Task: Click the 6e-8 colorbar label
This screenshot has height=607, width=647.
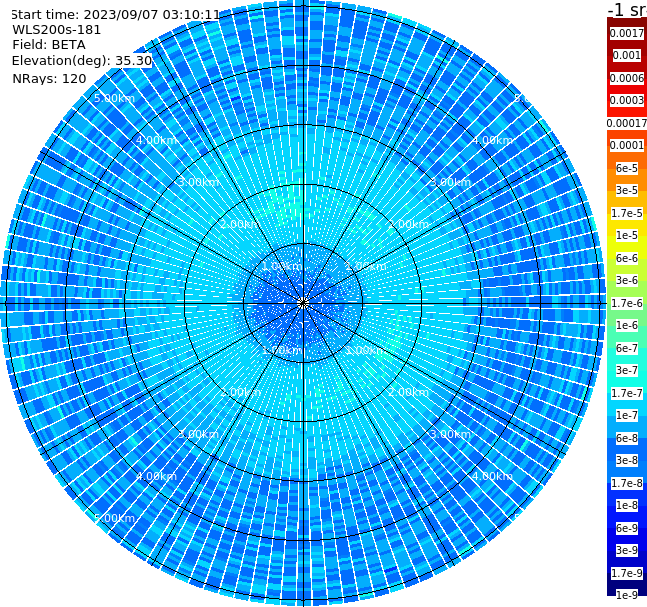Action: (x=627, y=438)
